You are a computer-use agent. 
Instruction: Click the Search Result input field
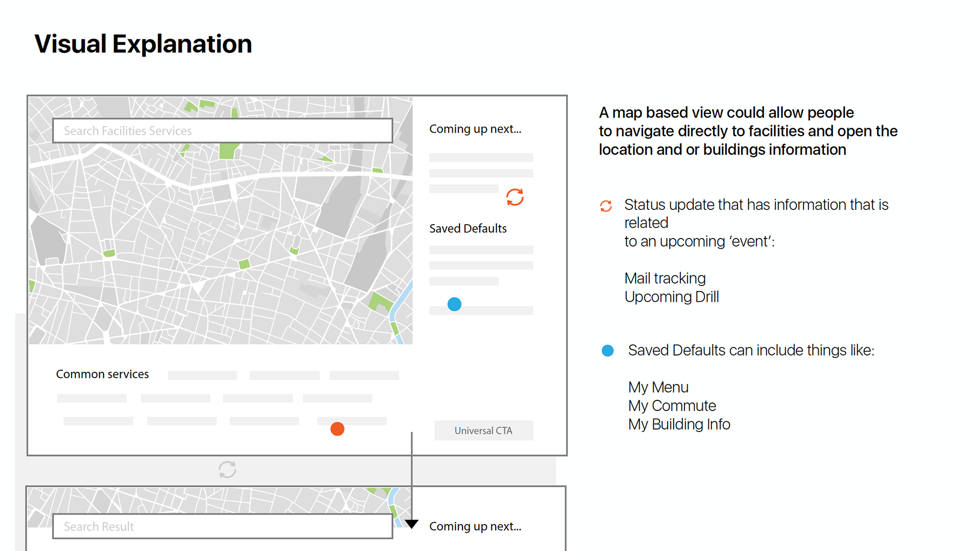(223, 526)
